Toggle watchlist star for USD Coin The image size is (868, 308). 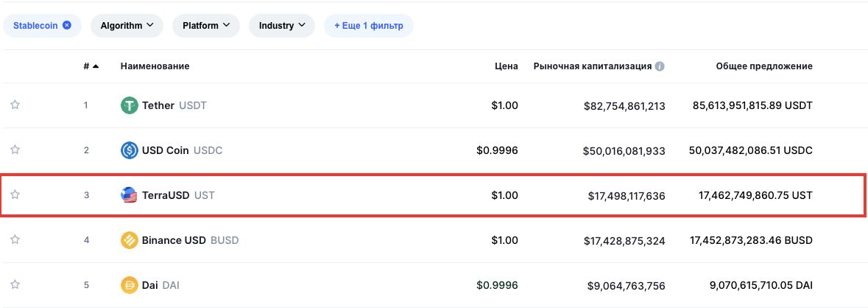click(15, 150)
